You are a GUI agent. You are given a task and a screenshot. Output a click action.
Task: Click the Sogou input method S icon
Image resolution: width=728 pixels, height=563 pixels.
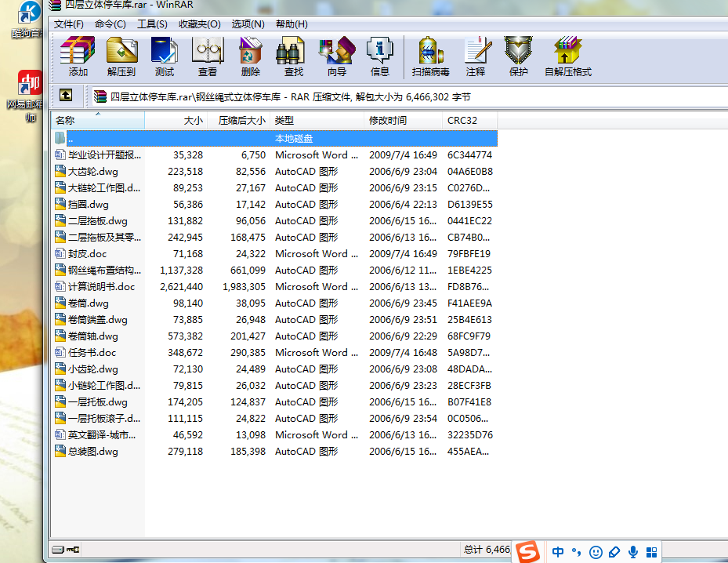pyautogui.click(x=528, y=552)
